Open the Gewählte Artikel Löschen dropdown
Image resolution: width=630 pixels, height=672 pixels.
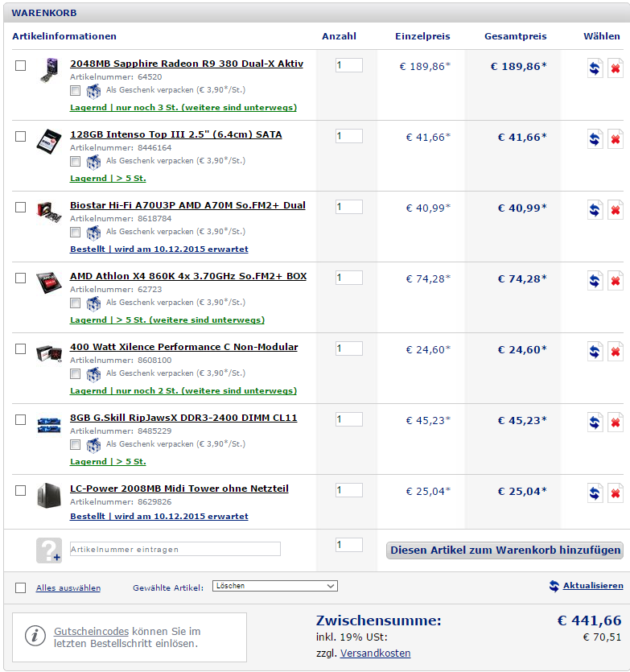coord(274,586)
